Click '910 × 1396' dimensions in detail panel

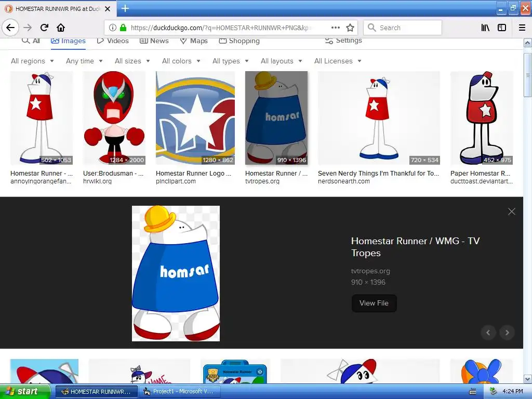(x=368, y=282)
